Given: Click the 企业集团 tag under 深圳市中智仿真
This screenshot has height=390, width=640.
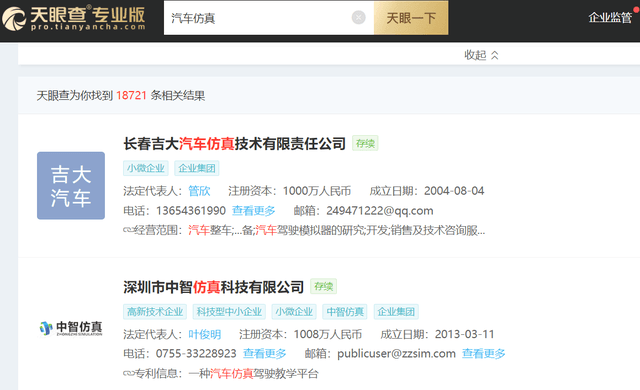Looking at the screenshot, I should coord(396,312).
